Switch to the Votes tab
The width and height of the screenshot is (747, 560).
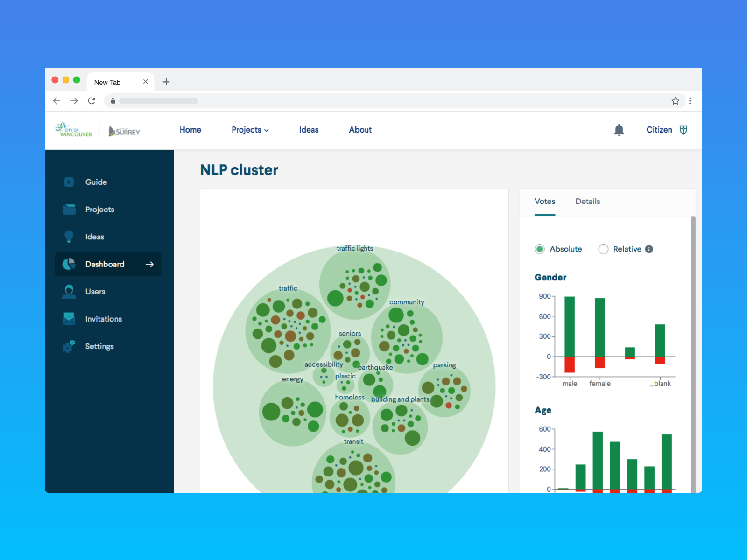(x=544, y=202)
